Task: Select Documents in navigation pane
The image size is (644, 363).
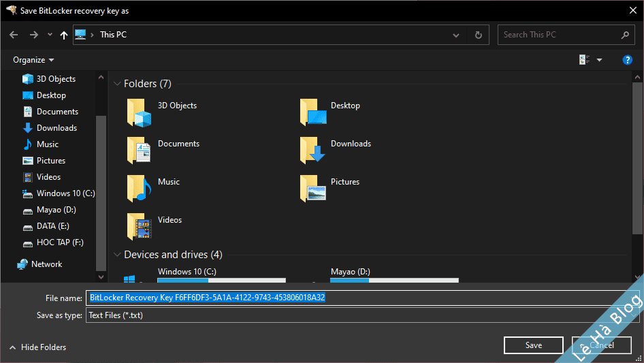Action: [x=50, y=112]
